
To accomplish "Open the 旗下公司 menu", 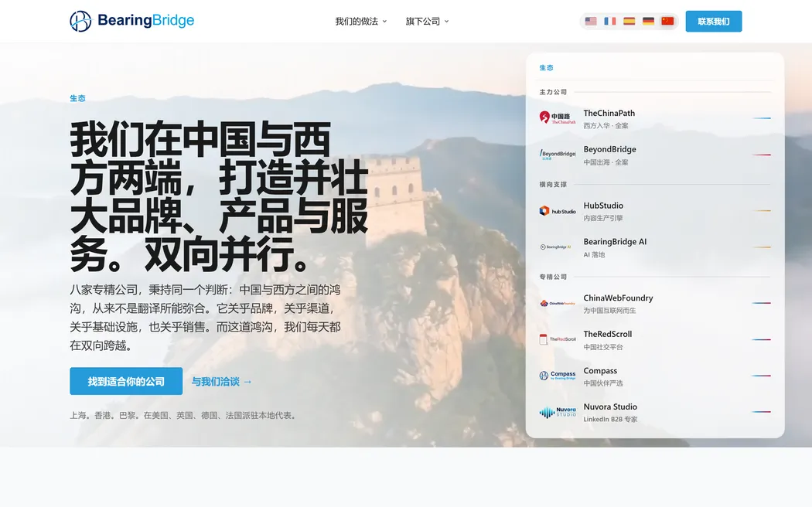I will [x=427, y=21].
